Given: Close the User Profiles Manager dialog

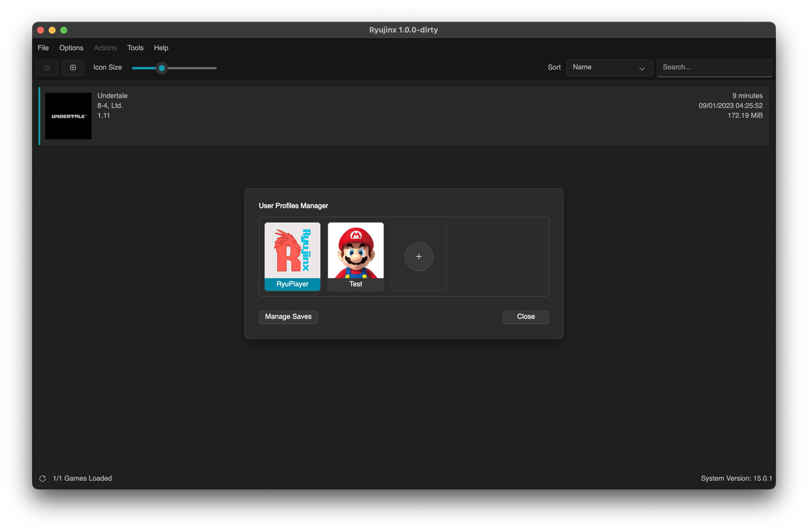Looking at the screenshot, I should click(526, 317).
